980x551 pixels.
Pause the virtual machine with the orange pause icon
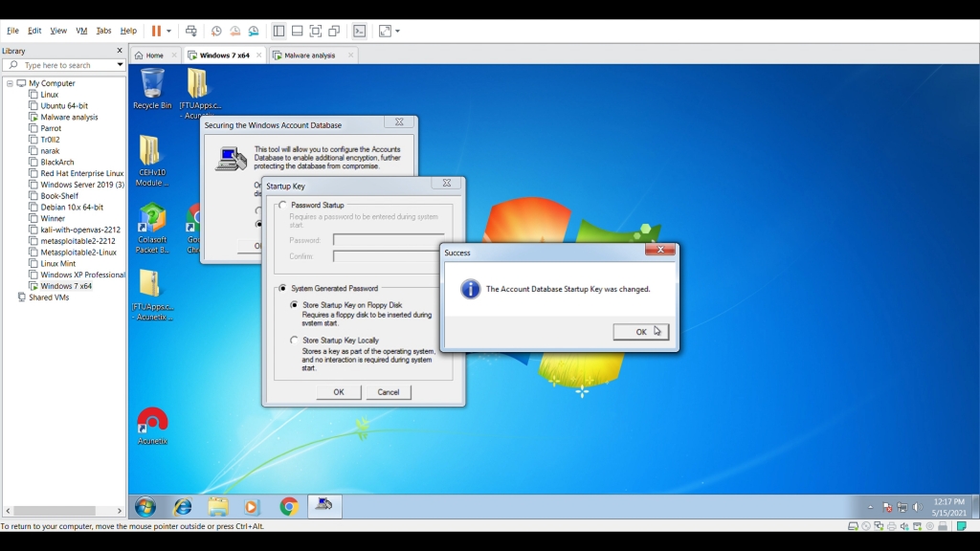click(156, 31)
